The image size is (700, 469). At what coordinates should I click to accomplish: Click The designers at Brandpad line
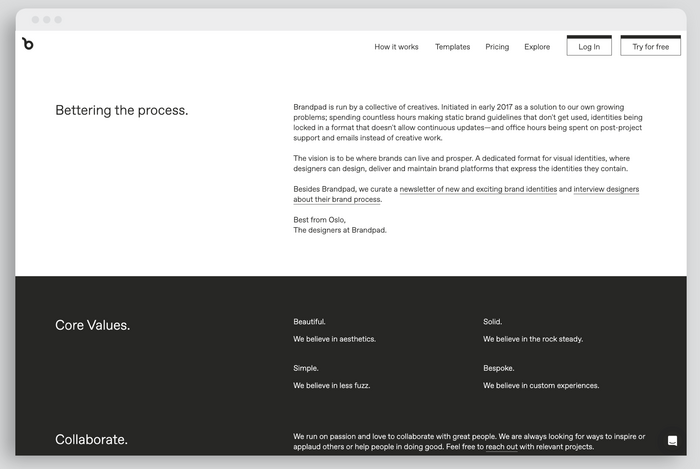tap(340, 230)
